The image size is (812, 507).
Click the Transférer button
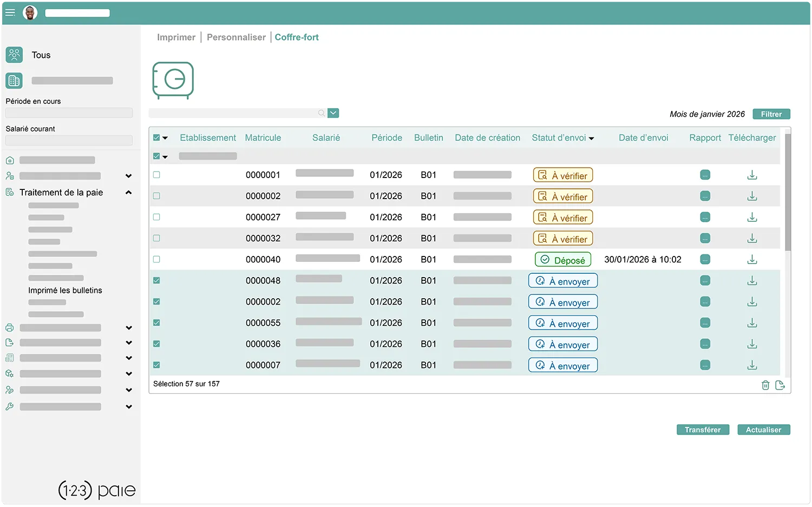[703, 430]
